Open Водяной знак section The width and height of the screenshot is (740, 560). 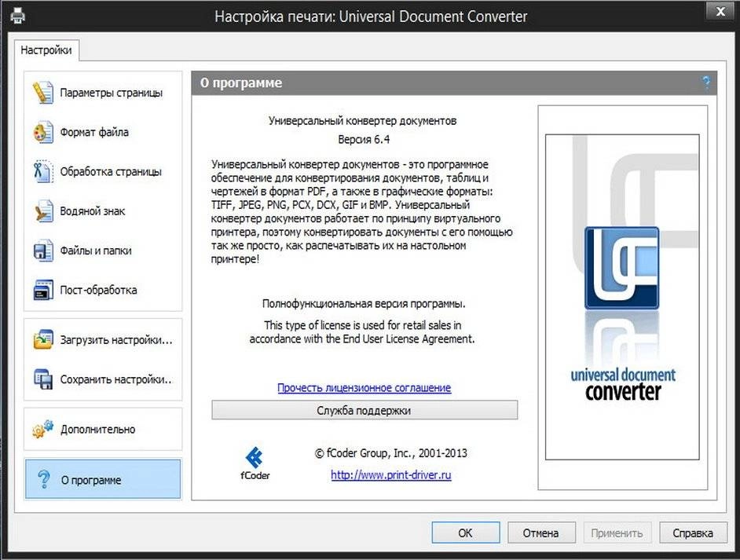click(103, 211)
